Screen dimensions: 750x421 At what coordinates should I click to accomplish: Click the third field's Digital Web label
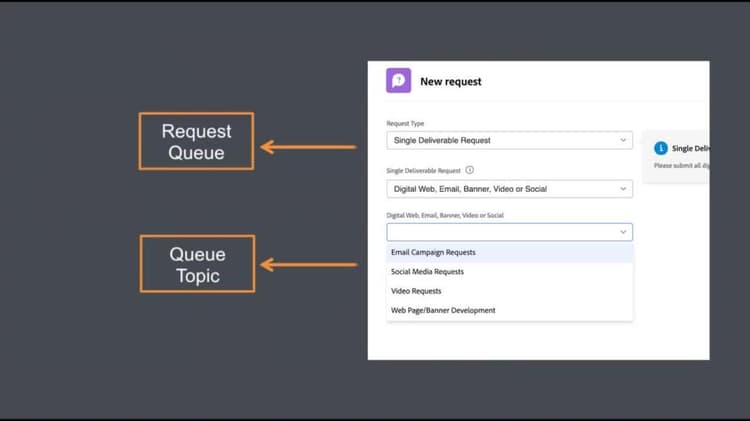[445, 215]
